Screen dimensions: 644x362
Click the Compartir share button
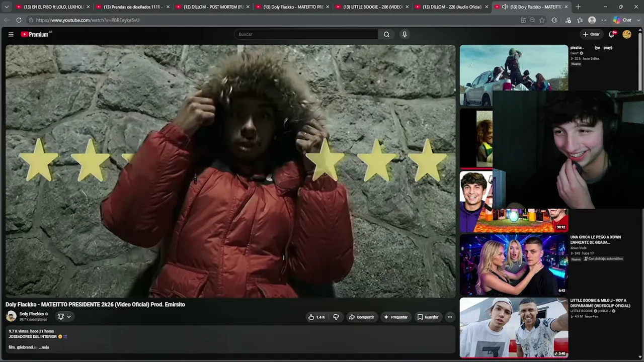[x=361, y=317]
